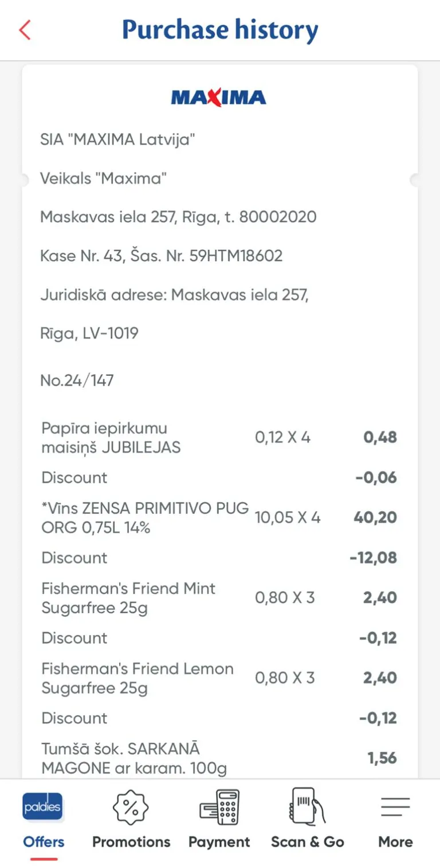
Task: Select the Offers tab label
Action: click(x=44, y=842)
